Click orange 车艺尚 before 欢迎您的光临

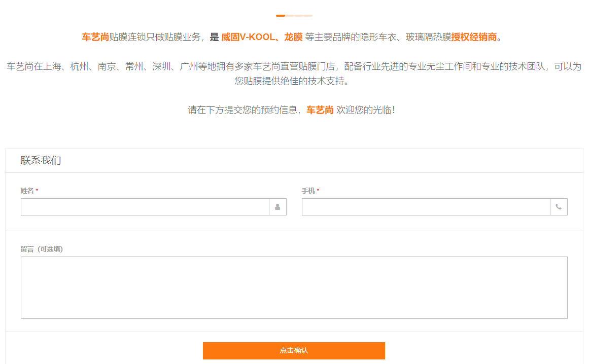coord(320,110)
